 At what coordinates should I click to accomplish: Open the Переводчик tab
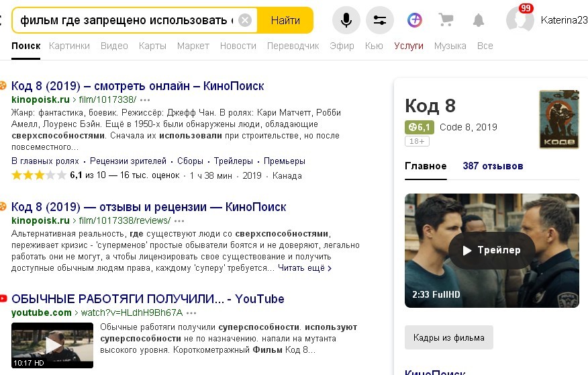tap(293, 46)
